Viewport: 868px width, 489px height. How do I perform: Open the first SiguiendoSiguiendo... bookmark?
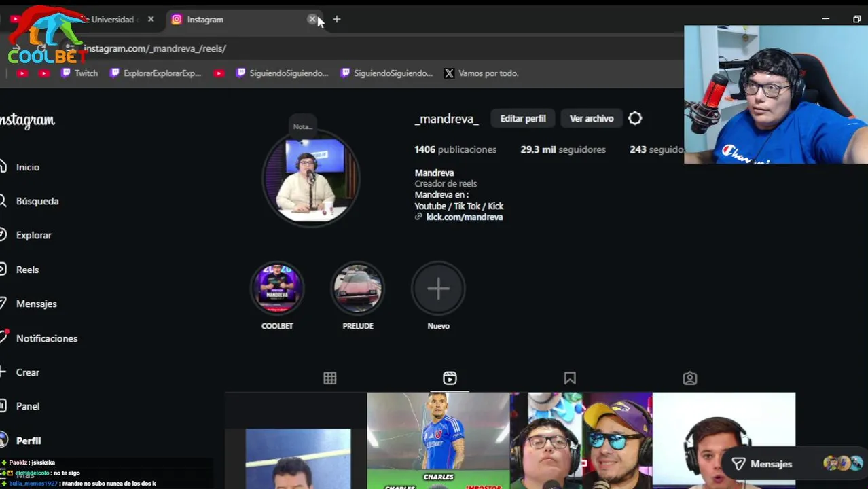tap(282, 73)
